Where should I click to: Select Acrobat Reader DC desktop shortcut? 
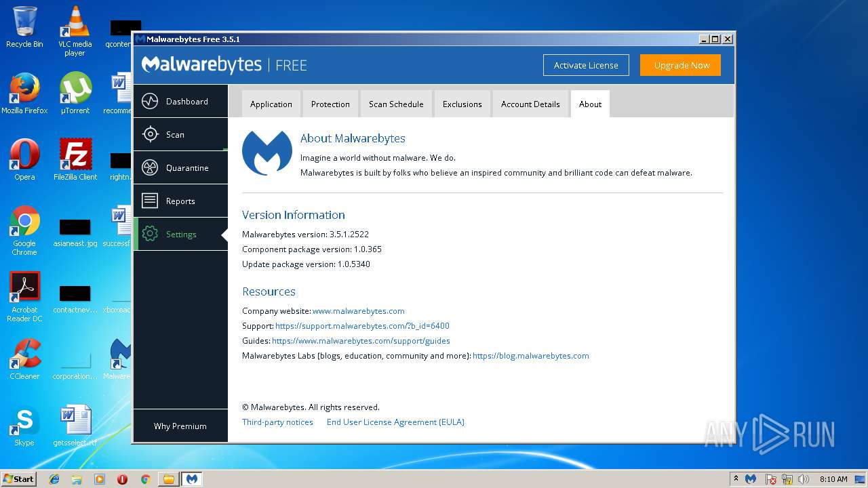[24, 297]
